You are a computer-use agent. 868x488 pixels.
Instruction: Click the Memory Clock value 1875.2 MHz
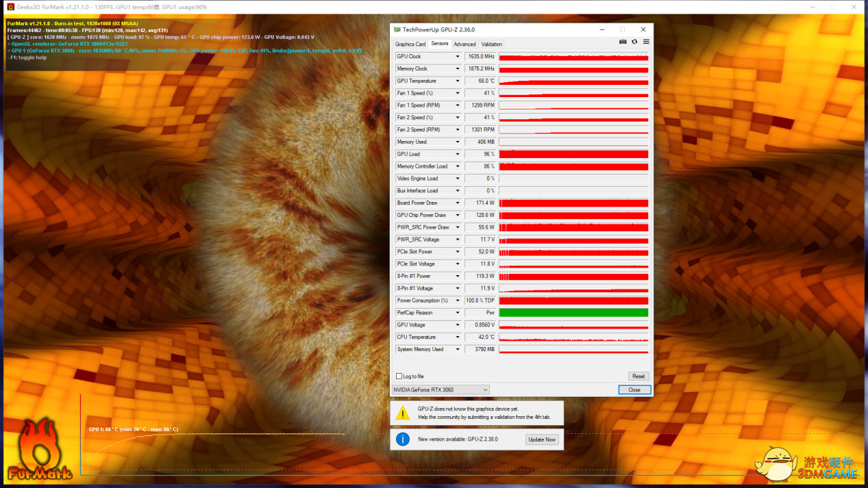pos(480,69)
